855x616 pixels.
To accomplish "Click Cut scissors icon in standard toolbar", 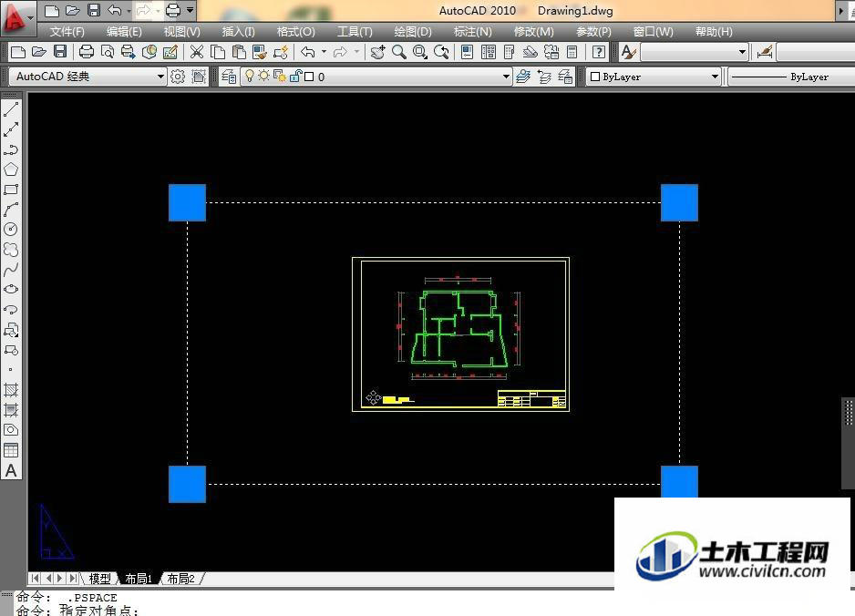I will [x=196, y=52].
